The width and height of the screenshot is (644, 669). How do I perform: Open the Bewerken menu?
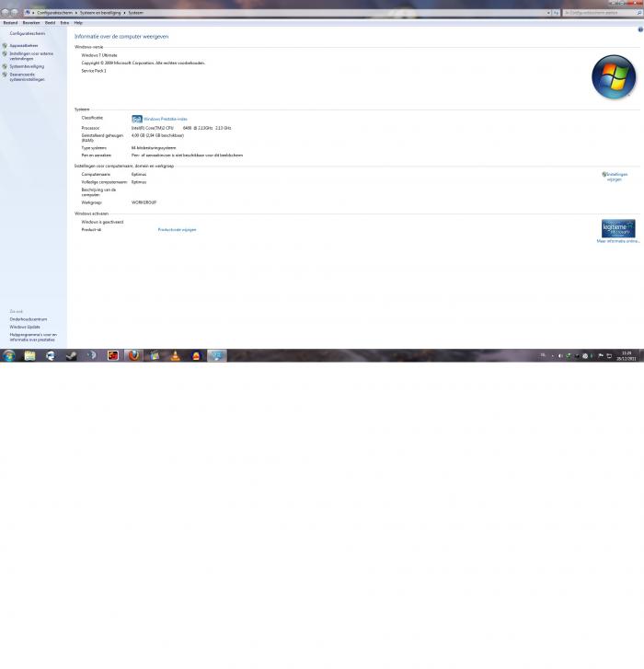pyautogui.click(x=31, y=23)
